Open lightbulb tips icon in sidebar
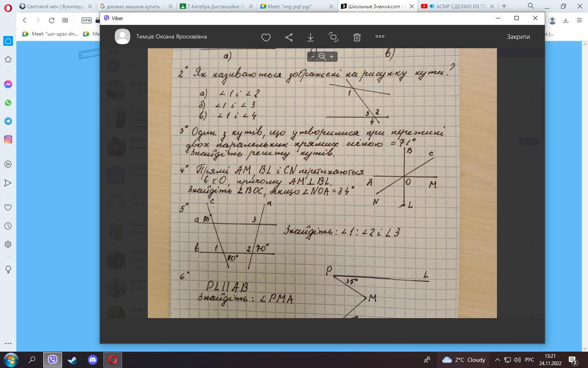 coord(8,269)
